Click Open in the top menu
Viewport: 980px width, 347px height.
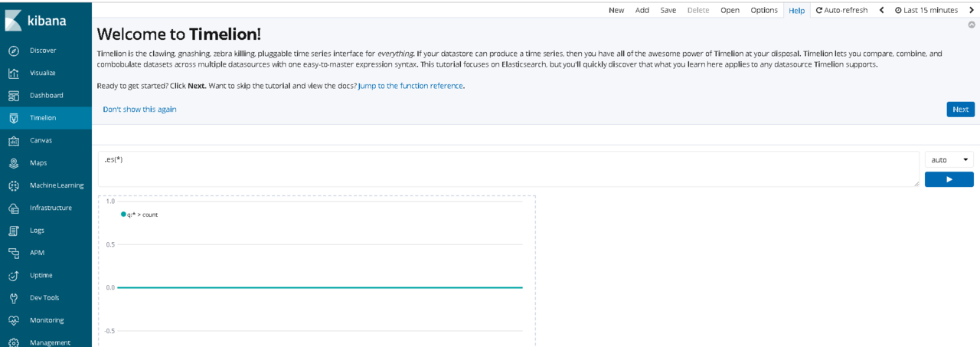(730, 10)
